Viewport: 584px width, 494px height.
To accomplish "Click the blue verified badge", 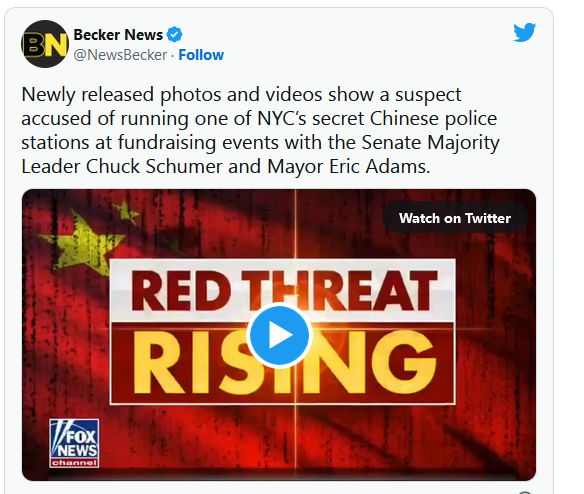I will (x=174, y=35).
